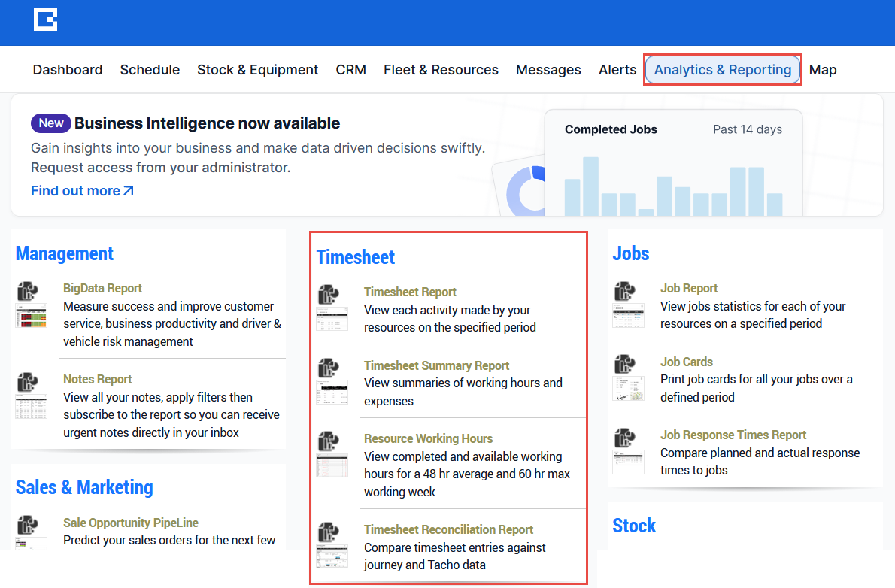Open the Sale Opportunity PipeLine report
Viewport: 895px width, 588px height.
point(131,523)
